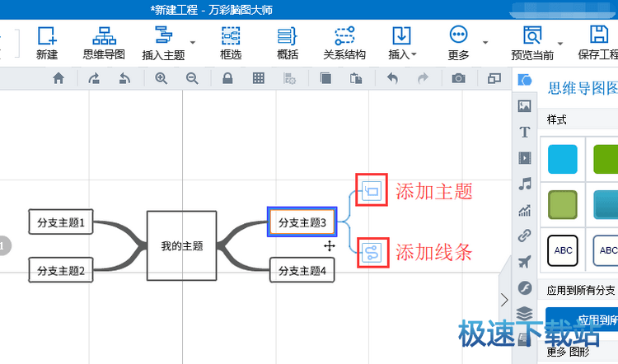Click the 更多 图形 label

coord(568,352)
